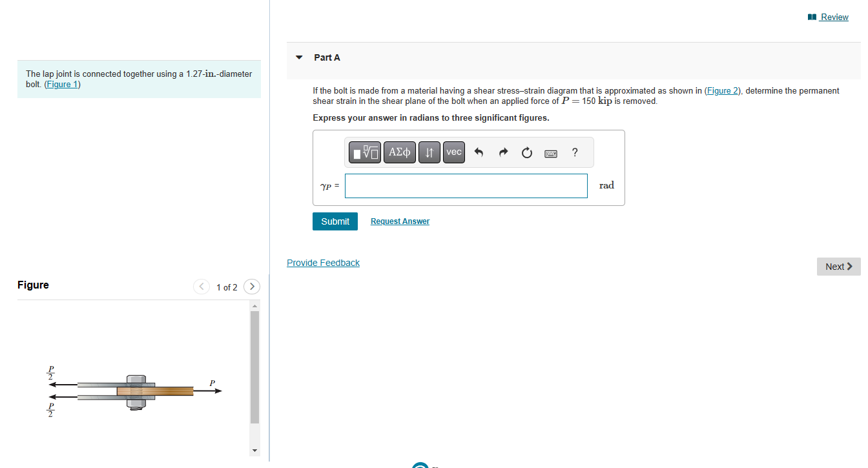Reset the answer field
The width and height of the screenshot is (868, 468).
527,153
